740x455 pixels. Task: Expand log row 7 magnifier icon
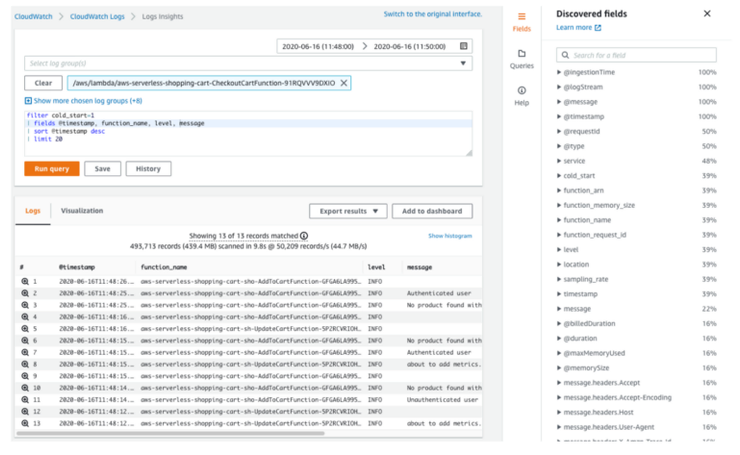(x=25, y=352)
